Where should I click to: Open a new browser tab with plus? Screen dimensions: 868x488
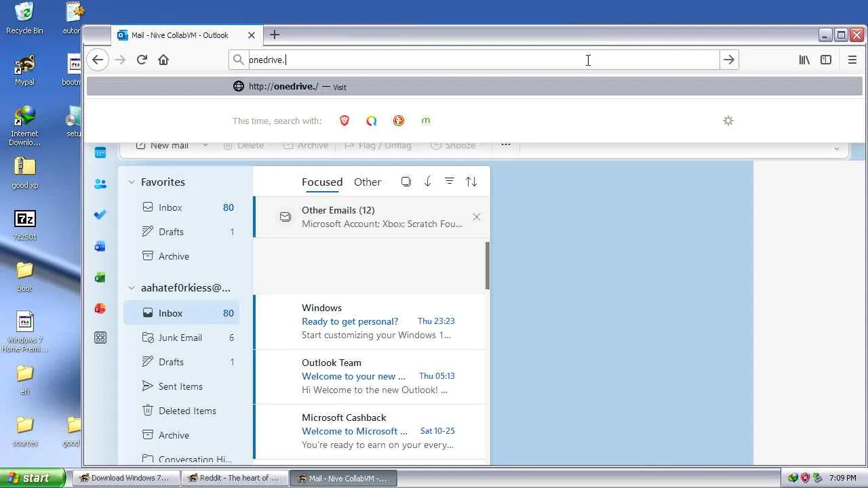275,35
